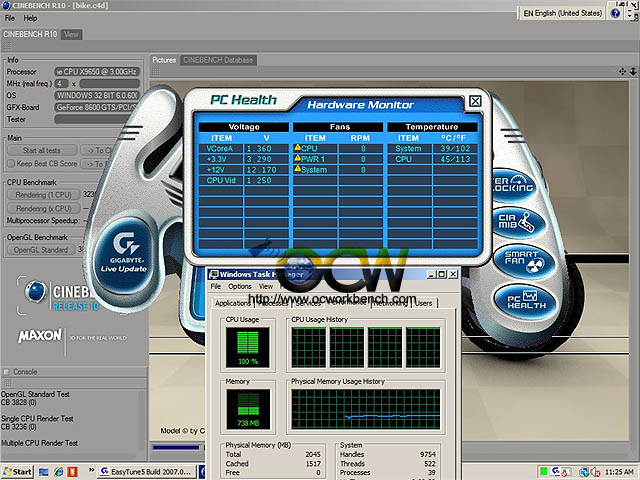Click the OpenGL Standard benchmark button
This screenshot has height=480, width=640.
41,249
